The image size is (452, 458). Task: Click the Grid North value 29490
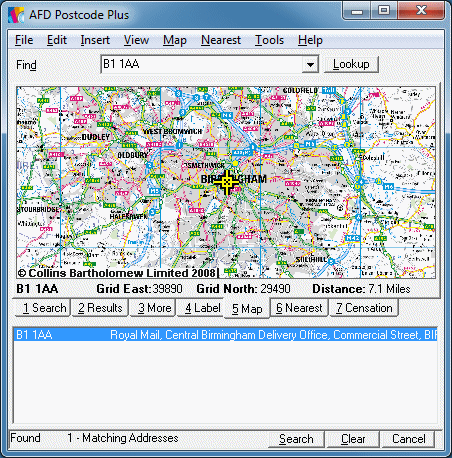275,289
